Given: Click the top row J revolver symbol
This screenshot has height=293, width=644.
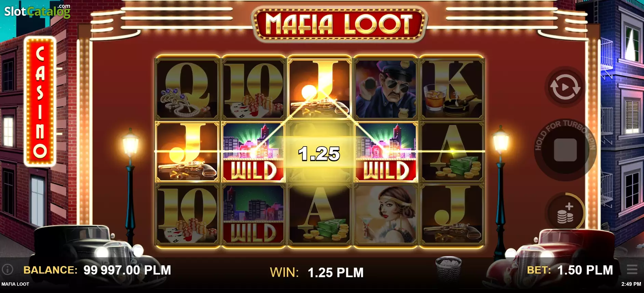Looking at the screenshot, I should [319, 89].
